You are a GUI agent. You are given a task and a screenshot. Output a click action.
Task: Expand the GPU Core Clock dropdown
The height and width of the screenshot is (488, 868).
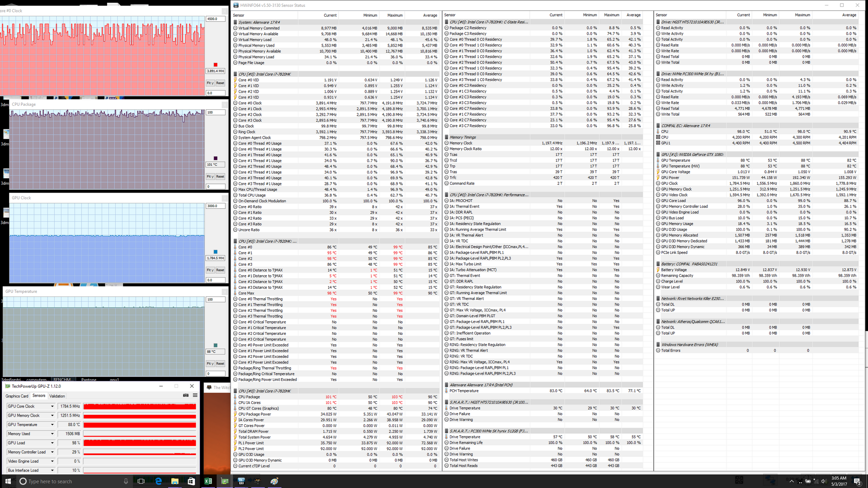[x=52, y=406]
